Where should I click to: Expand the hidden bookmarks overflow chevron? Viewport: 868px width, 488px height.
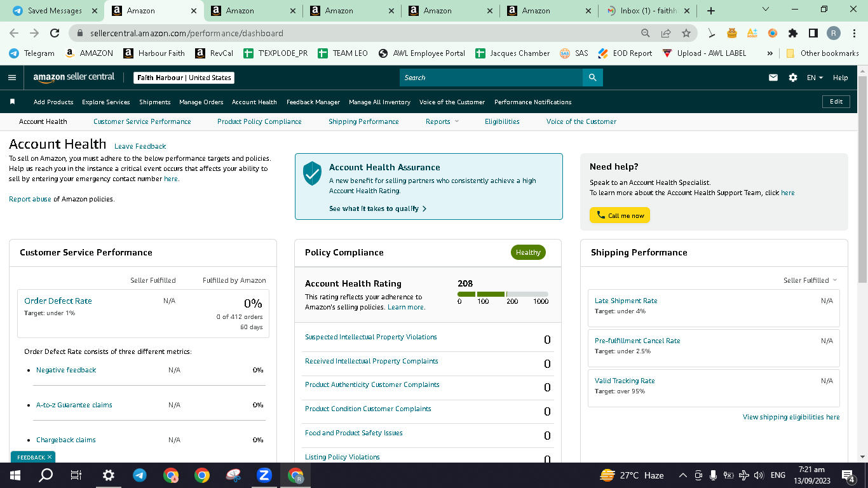coord(770,53)
